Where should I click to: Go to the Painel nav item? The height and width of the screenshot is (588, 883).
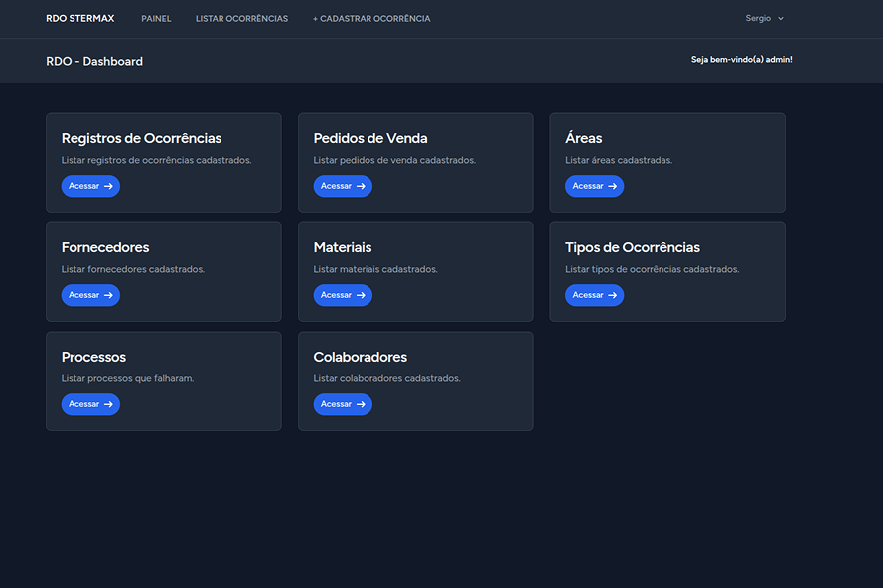(156, 19)
